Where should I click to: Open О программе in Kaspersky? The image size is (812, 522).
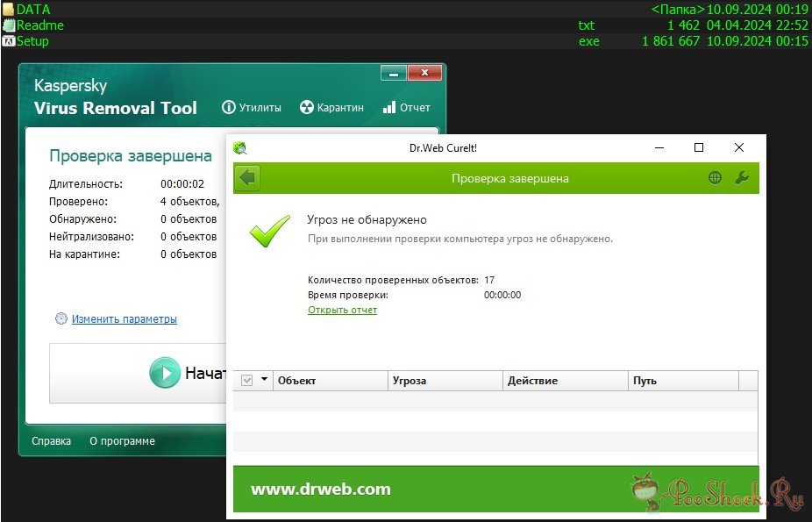point(122,441)
